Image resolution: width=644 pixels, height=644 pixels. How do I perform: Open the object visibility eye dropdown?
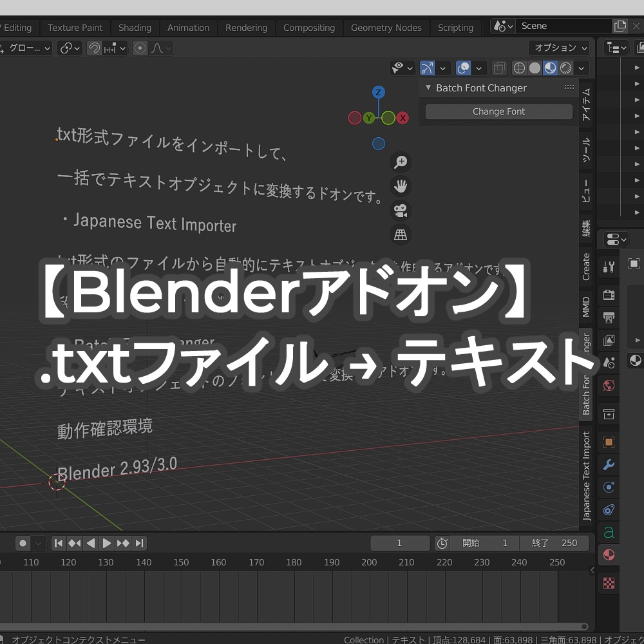[402, 68]
